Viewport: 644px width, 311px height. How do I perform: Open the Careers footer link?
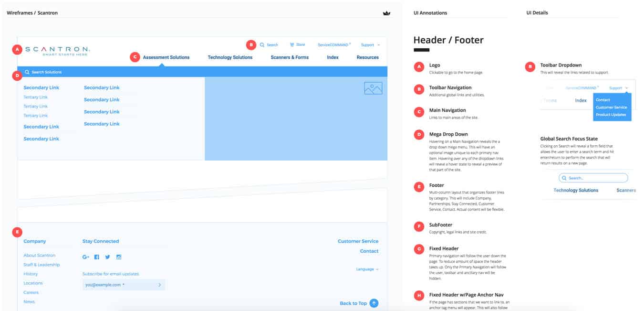[31, 292]
